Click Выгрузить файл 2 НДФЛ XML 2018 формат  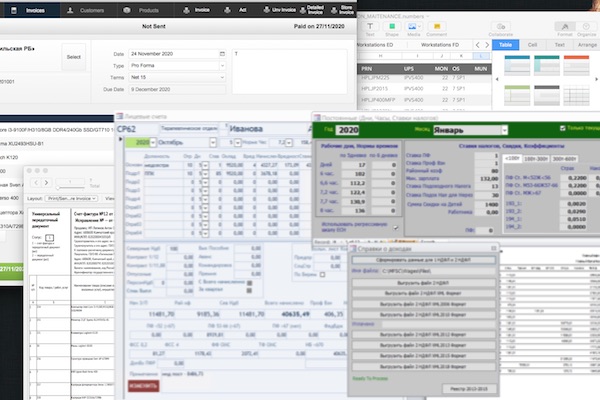point(423,366)
